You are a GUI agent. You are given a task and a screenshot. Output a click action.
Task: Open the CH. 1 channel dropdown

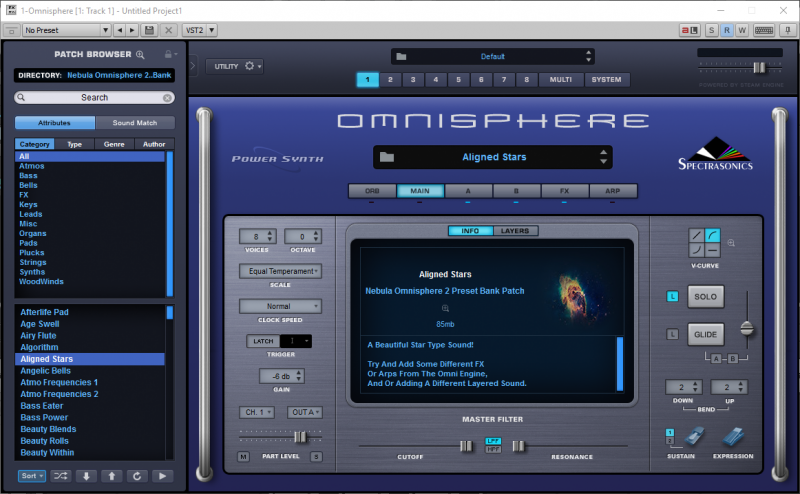[x=257, y=412]
